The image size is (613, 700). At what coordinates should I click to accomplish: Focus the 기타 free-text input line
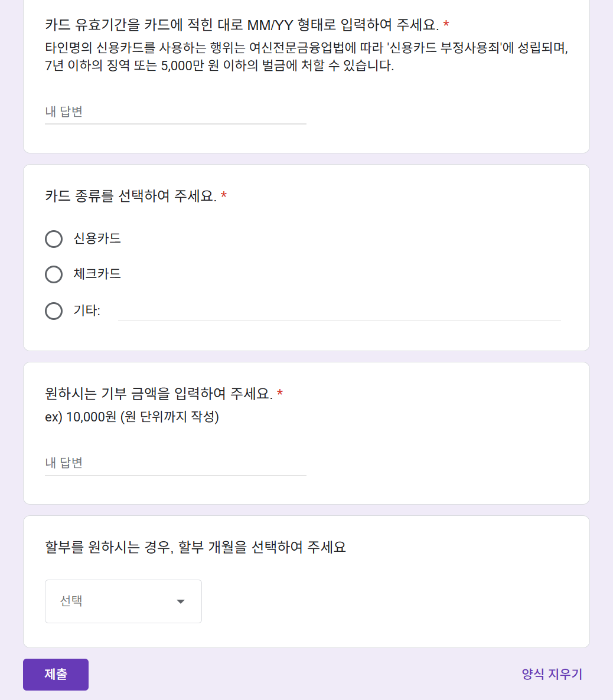(339, 311)
